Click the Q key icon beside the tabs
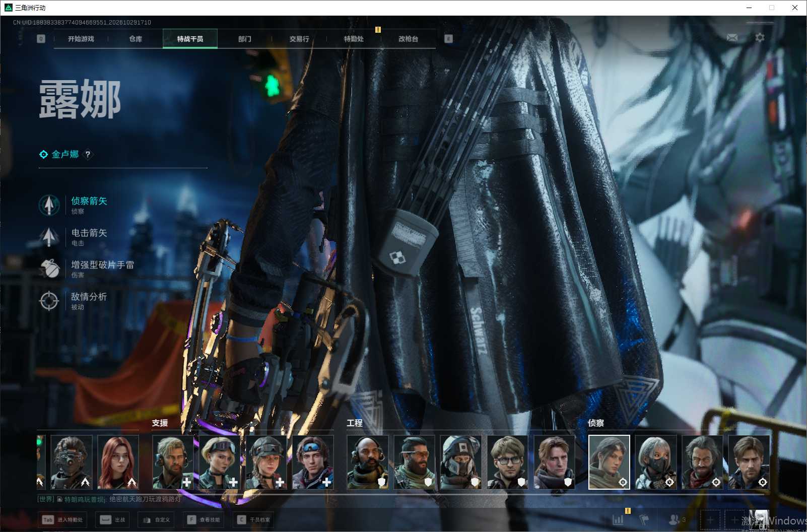 (x=41, y=39)
